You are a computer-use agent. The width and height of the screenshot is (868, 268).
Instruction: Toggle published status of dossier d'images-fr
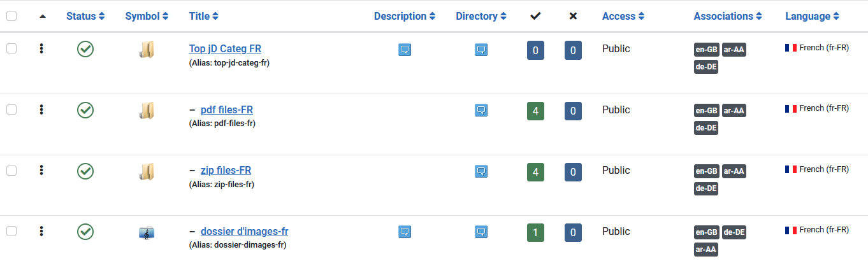coord(85,232)
